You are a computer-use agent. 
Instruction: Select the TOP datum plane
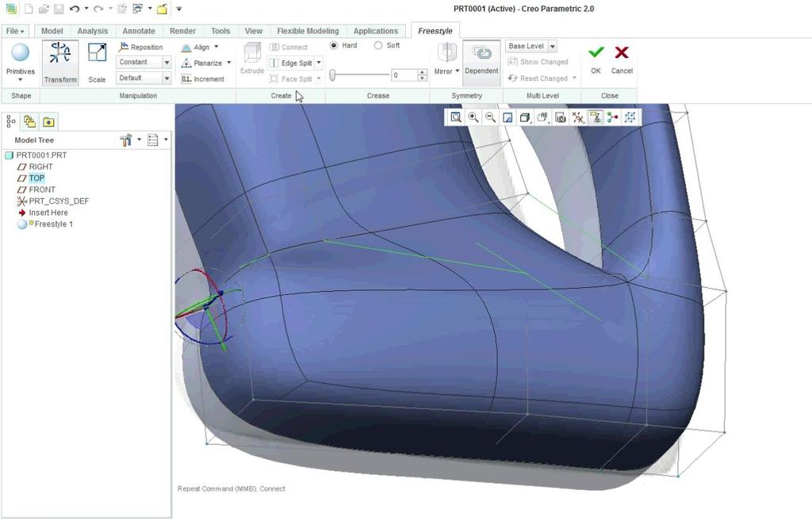(x=36, y=178)
